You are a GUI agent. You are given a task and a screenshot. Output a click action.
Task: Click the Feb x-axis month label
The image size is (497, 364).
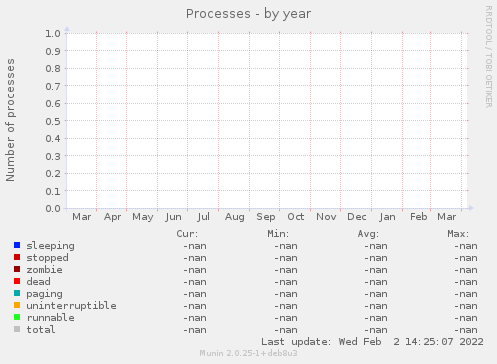[x=419, y=217]
